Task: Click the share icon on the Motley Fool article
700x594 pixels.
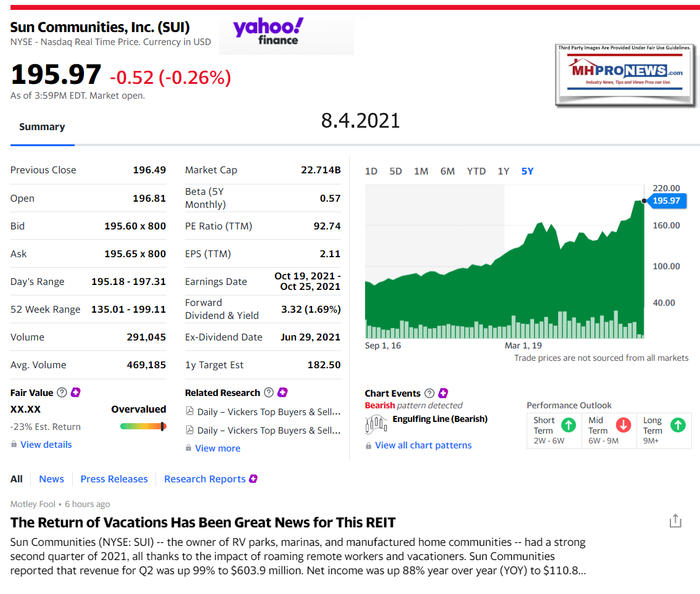Action: click(x=675, y=521)
